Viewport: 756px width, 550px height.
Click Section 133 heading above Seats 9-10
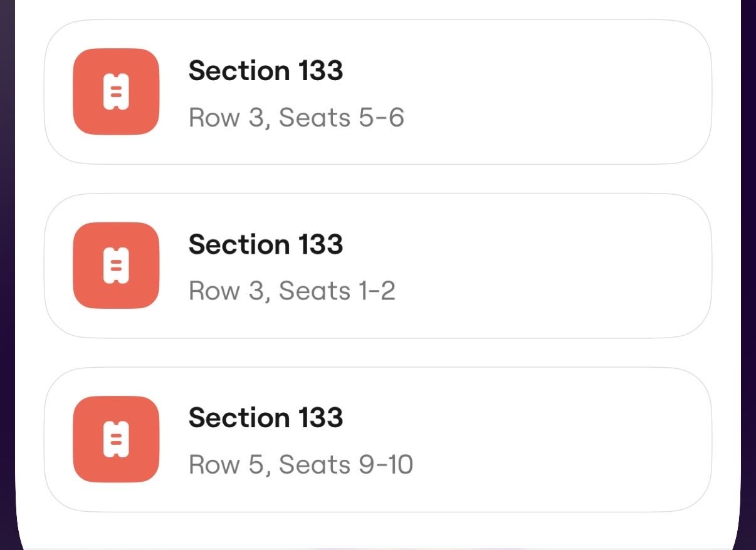tap(266, 418)
